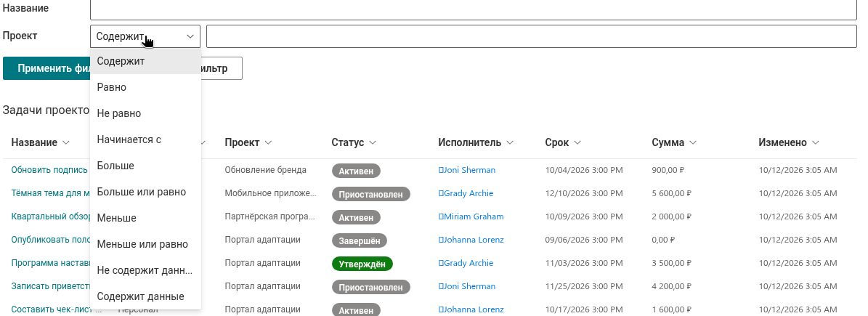Choose 'Больше' operator option
Viewport: 868px width, 316px height.
click(x=145, y=166)
